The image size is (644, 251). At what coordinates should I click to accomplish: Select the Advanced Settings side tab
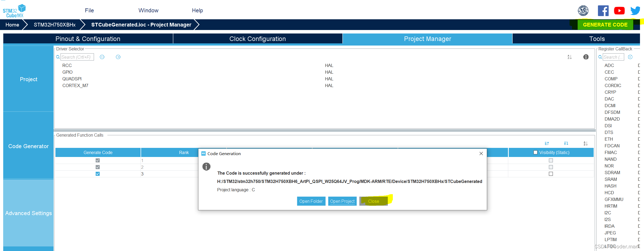28,213
